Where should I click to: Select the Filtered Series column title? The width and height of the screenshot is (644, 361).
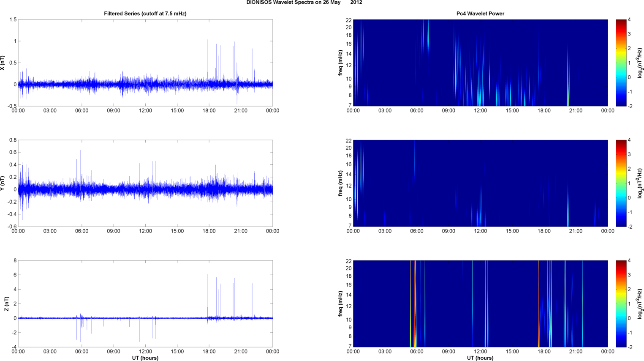tap(145, 14)
